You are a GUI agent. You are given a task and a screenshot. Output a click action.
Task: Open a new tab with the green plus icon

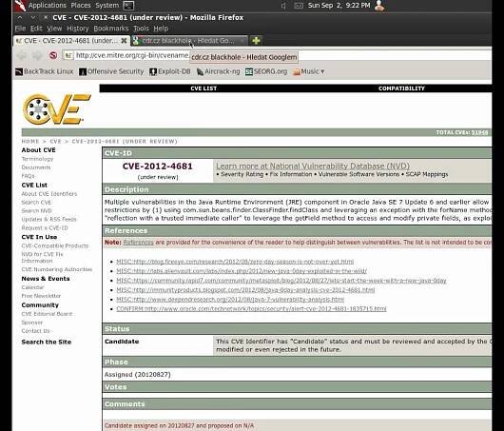click(256, 41)
